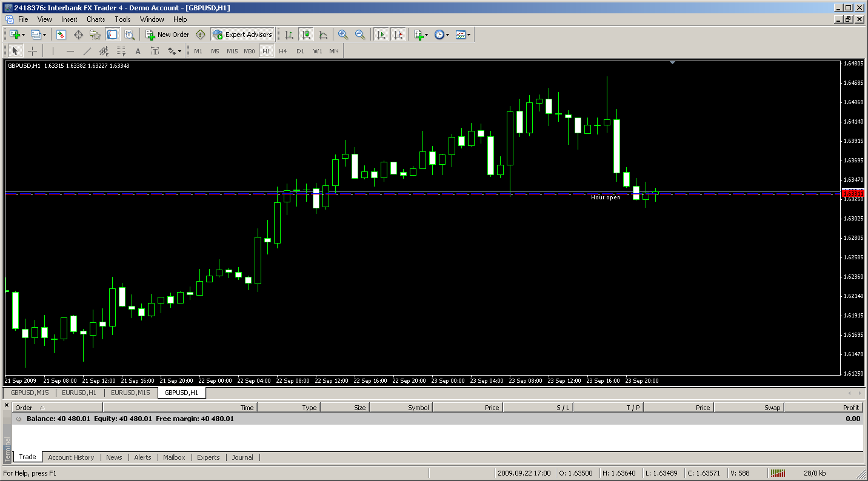Select the Trendline drawing tool

(87, 51)
